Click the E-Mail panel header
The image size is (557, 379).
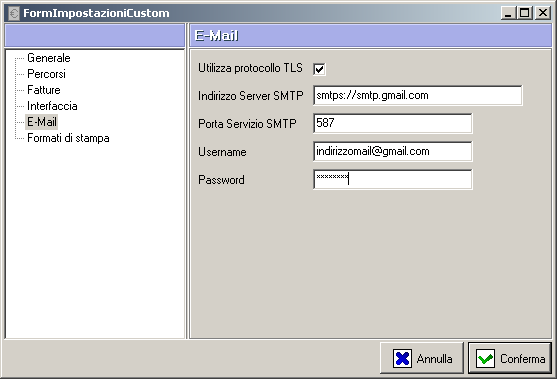coord(371,36)
